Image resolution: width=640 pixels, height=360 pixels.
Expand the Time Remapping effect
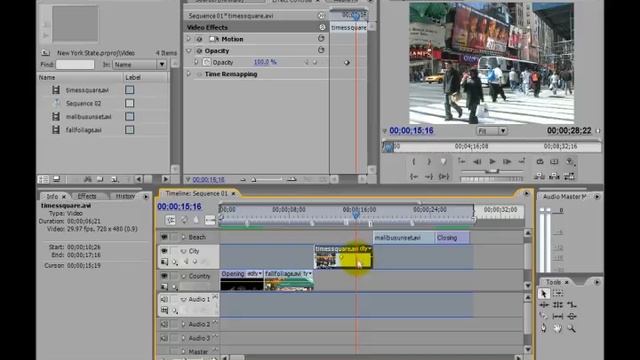(x=189, y=74)
